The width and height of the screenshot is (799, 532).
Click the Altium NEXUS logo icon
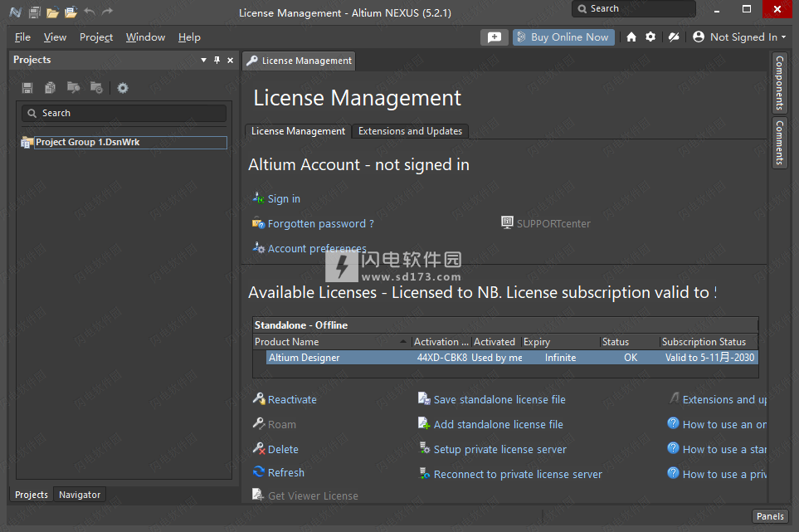(15, 12)
